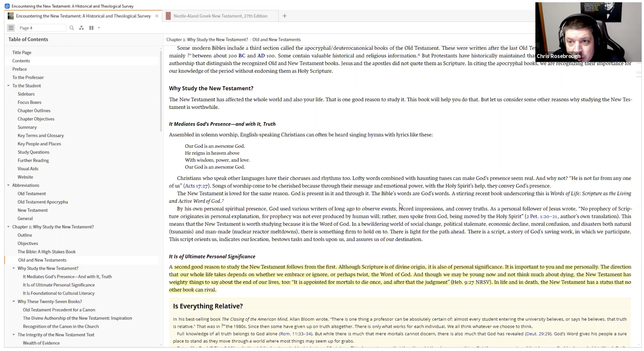Click the visual filters three-dot icon

[81, 28]
